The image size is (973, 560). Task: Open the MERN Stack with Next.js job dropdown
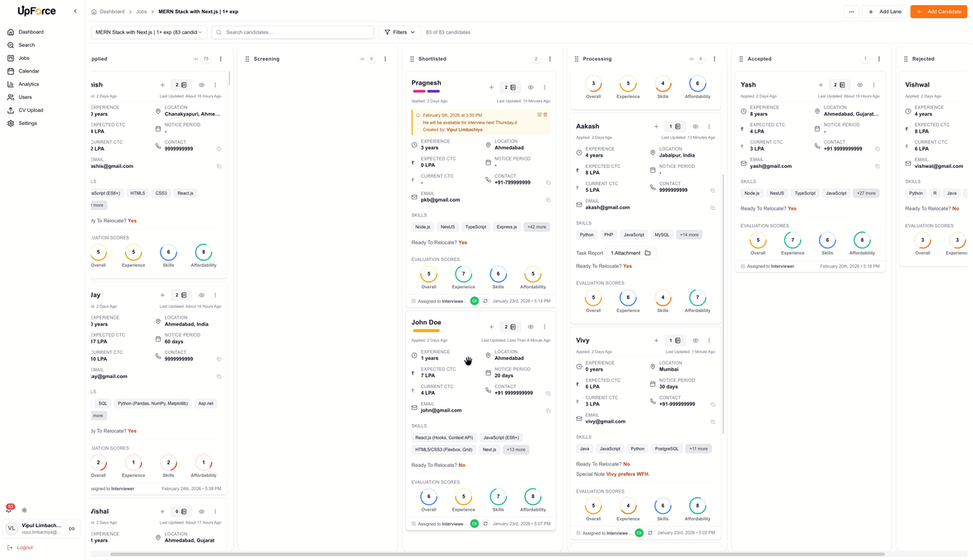(x=146, y=31)
